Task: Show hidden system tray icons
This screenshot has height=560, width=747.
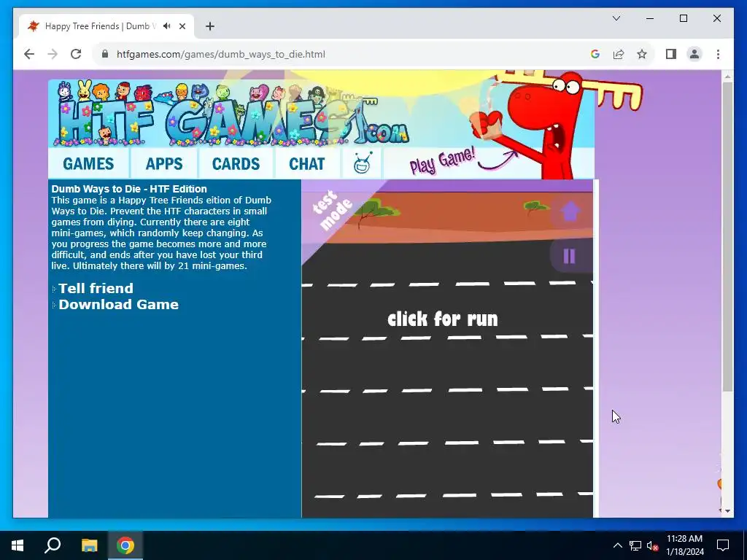Action: click(617, 545)
